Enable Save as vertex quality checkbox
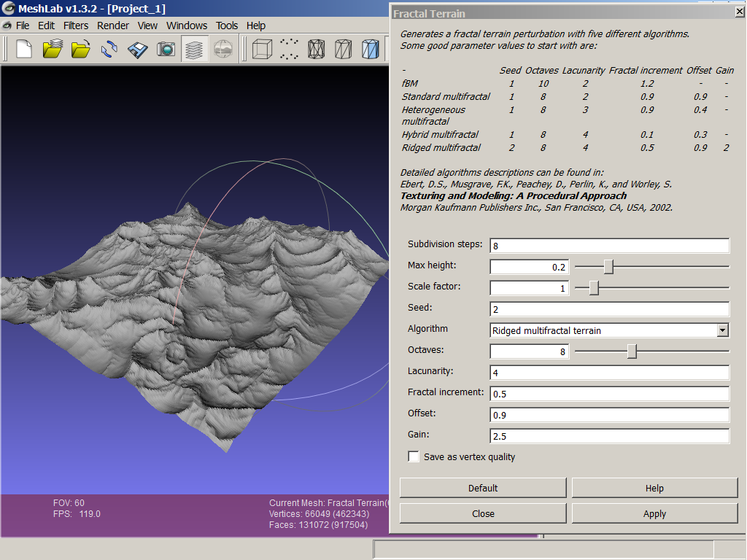The height and width of the screenshot is (560, 747). pyautogui.click(x=414, y=456)
